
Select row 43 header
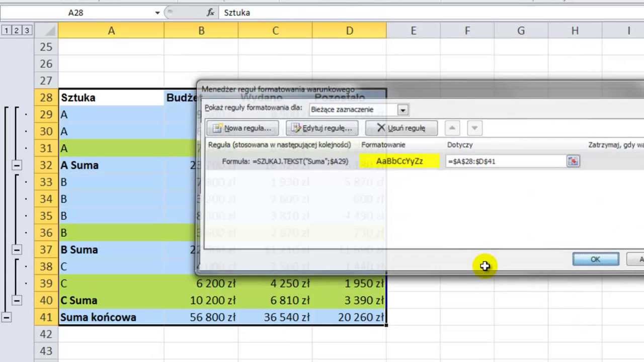tap(46, 351)
